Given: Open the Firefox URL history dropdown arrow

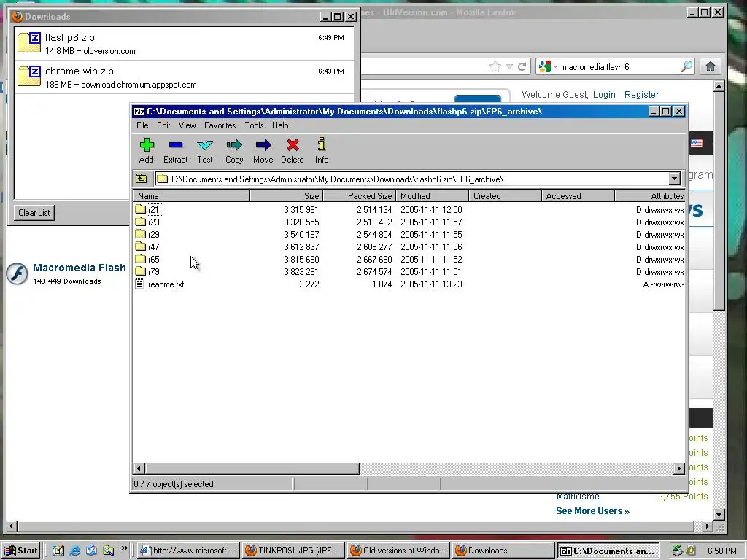Looking at the screenshot, I should (x=509, y=66).
